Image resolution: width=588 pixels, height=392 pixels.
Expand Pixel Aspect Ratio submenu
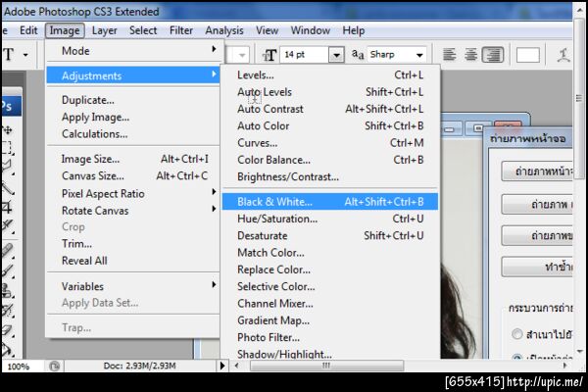[x=132, y=194]
